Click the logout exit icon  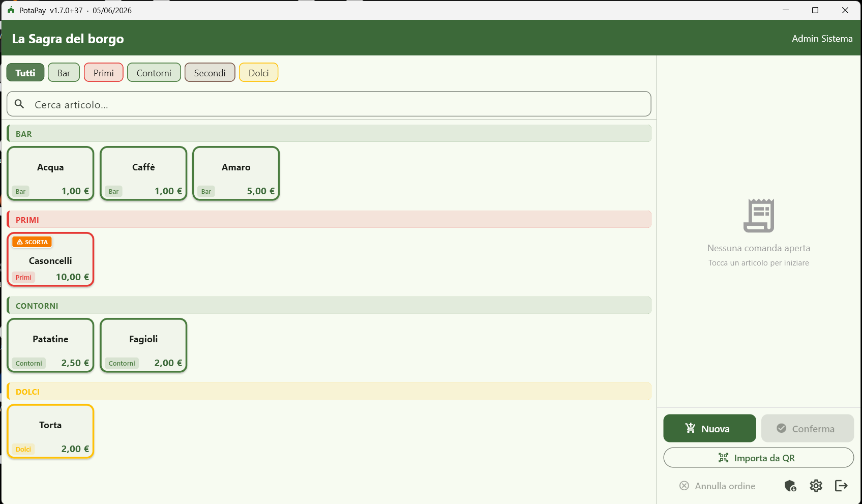coord(841,486)
